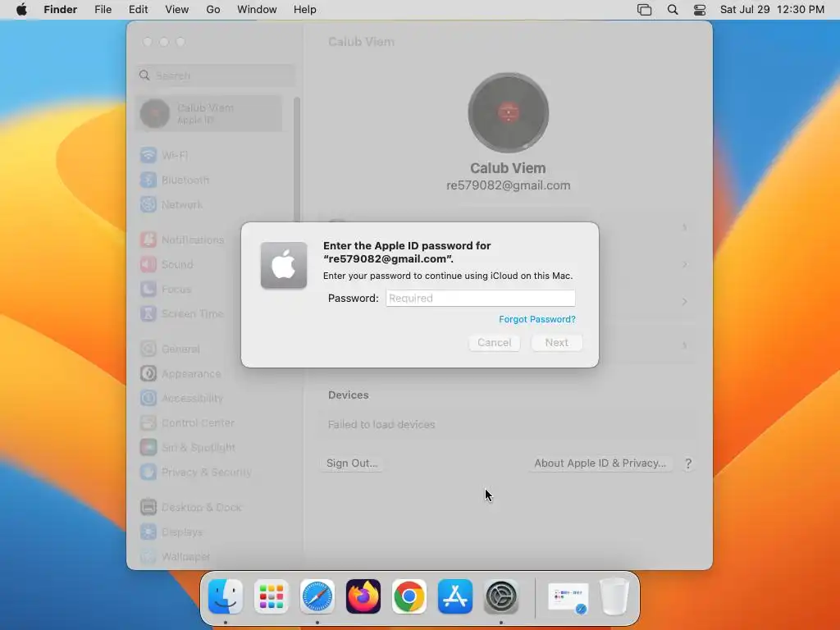Click the Calub Viem profile picture

click(x=509, y=113)
